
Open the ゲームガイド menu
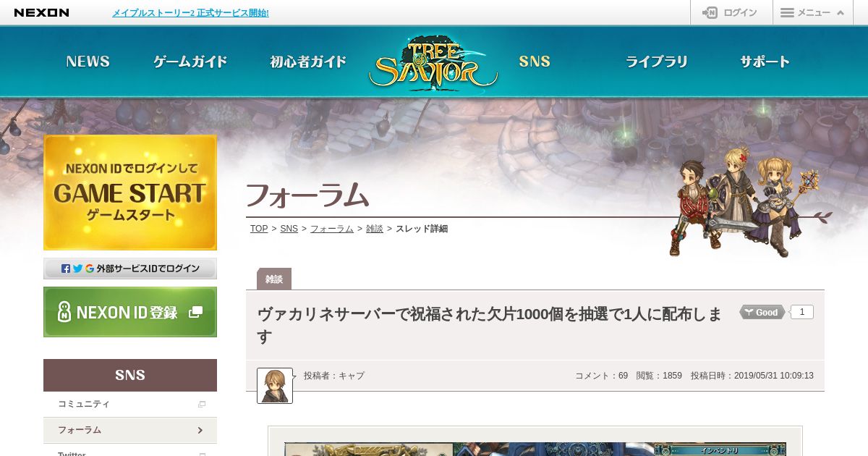(190, 62)
